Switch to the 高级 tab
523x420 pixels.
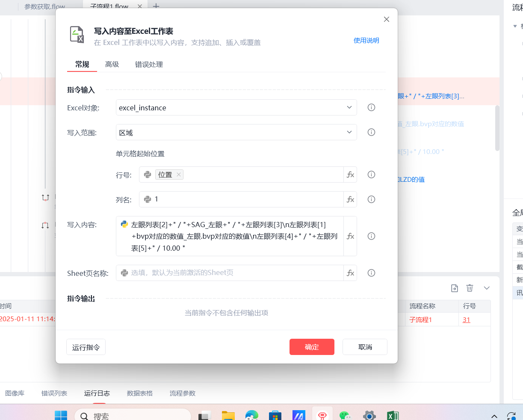[112, 65]
